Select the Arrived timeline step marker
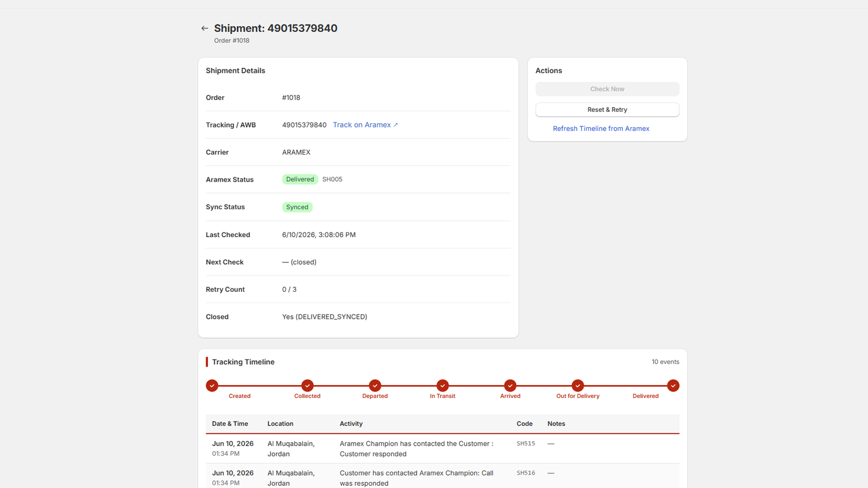The width and height of the screenshot is (868, 488). coord(510,386)
